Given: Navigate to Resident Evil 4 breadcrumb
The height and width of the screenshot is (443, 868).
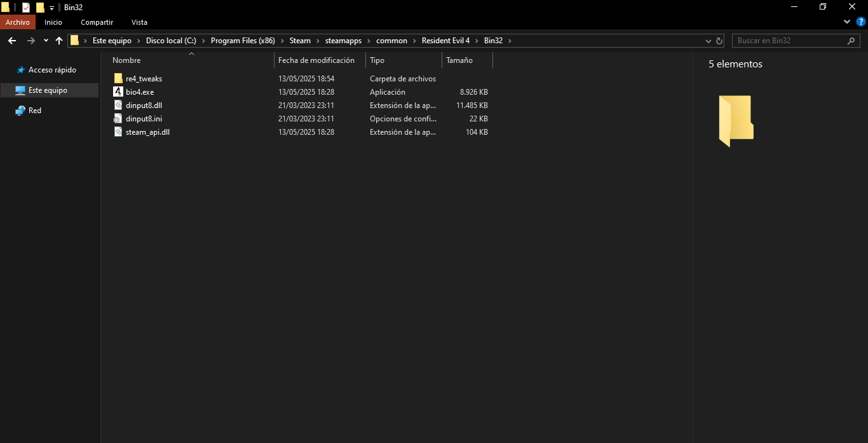Looking at the screenshot, I should click(x=445, y=41).
